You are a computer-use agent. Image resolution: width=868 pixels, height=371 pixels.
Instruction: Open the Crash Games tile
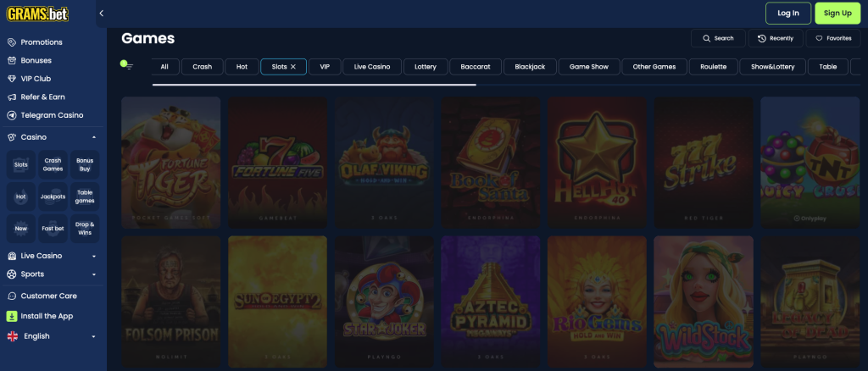pyautogui.click(x=53, y=165)
